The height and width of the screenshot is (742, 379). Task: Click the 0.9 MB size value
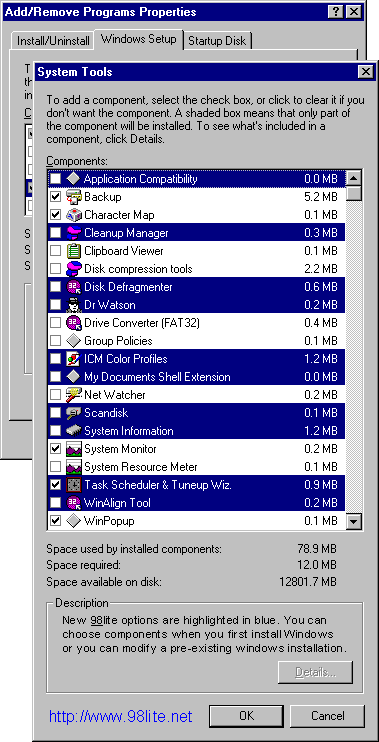[x=321, y=485]
